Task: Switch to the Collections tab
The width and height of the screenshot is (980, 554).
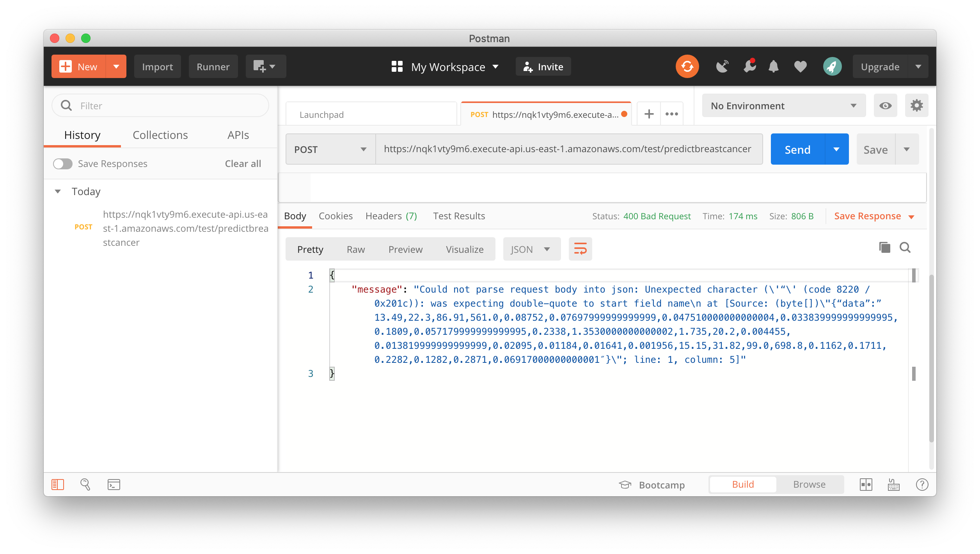Action: (x=160, y=135)
